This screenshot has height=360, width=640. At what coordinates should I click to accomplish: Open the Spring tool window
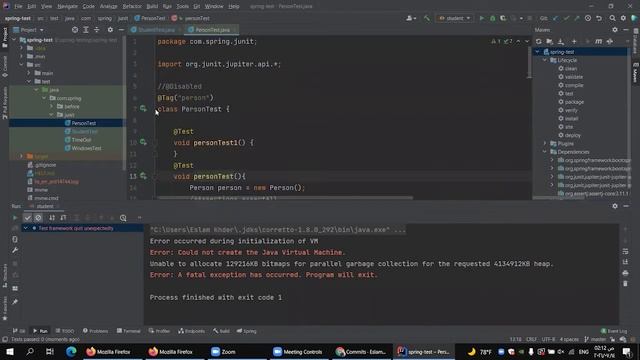(247, 331)
